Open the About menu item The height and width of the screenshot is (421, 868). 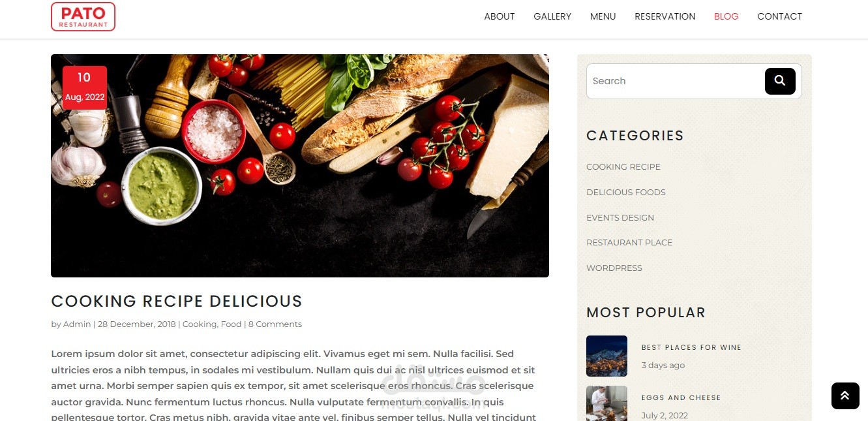coord(500,16)
